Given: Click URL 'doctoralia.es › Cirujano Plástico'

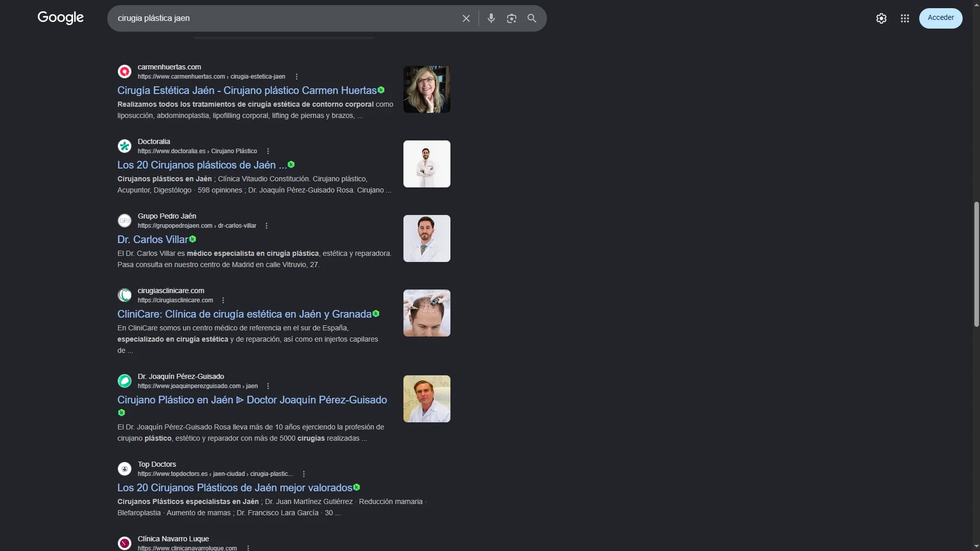Looking at the screenshot, I should pyautogui.click(x=197, y=151).
